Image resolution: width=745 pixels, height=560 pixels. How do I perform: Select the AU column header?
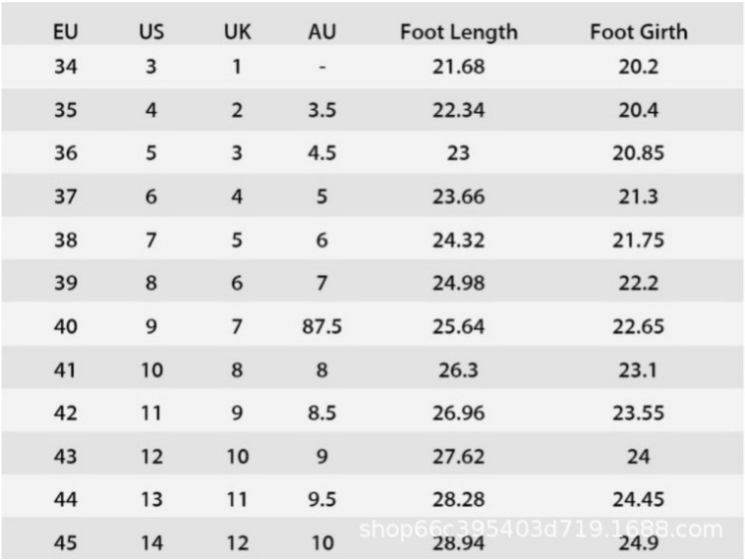(321, 31)
